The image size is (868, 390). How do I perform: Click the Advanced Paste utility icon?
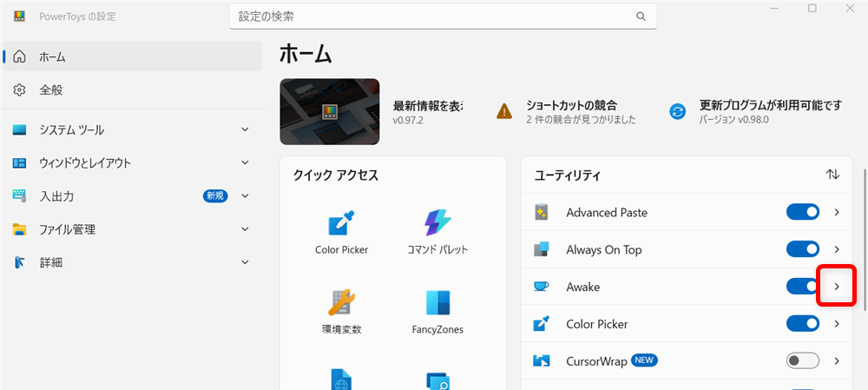pos(542,212)
